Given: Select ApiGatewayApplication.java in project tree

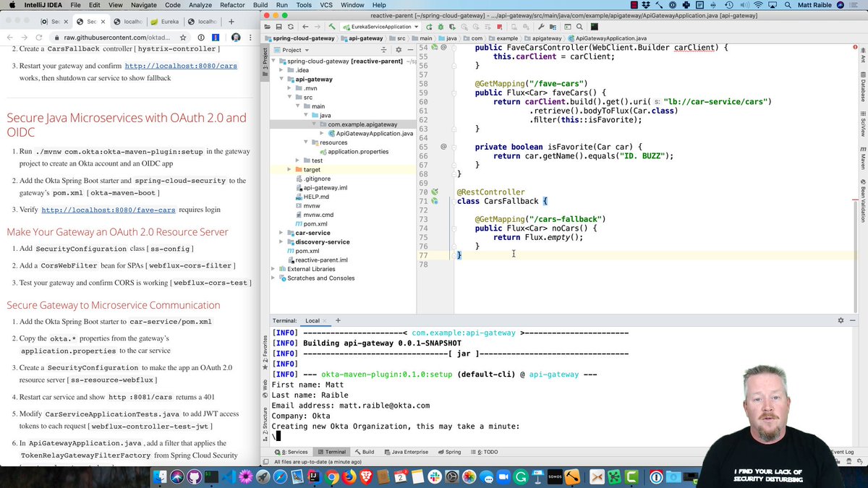Looking at the screenshot, I should 370,134.
